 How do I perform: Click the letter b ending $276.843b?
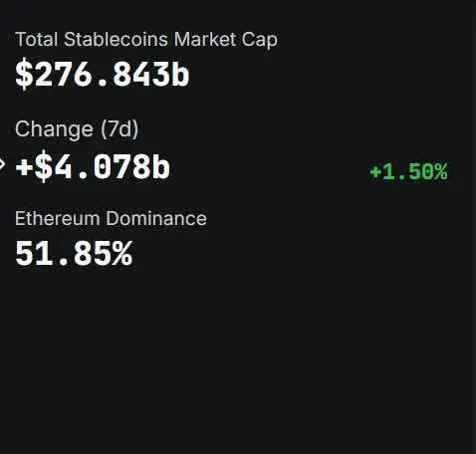pyautogui.click(x=181, y=74)
